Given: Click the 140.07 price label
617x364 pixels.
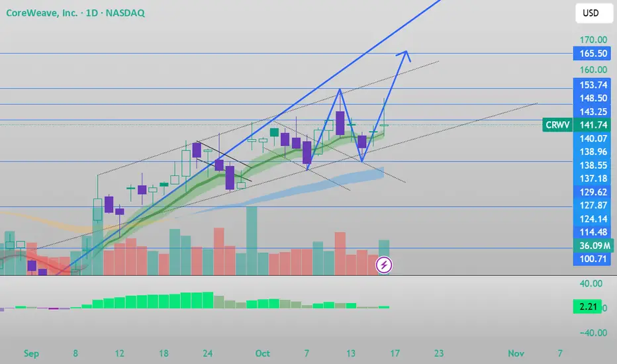Looking at the screenshot, I should 593,138.
